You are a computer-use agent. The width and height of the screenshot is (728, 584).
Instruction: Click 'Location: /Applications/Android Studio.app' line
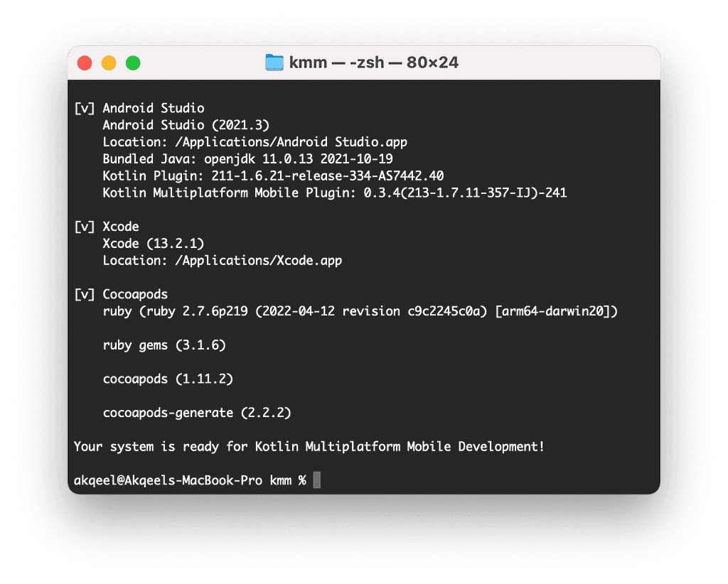255,142
